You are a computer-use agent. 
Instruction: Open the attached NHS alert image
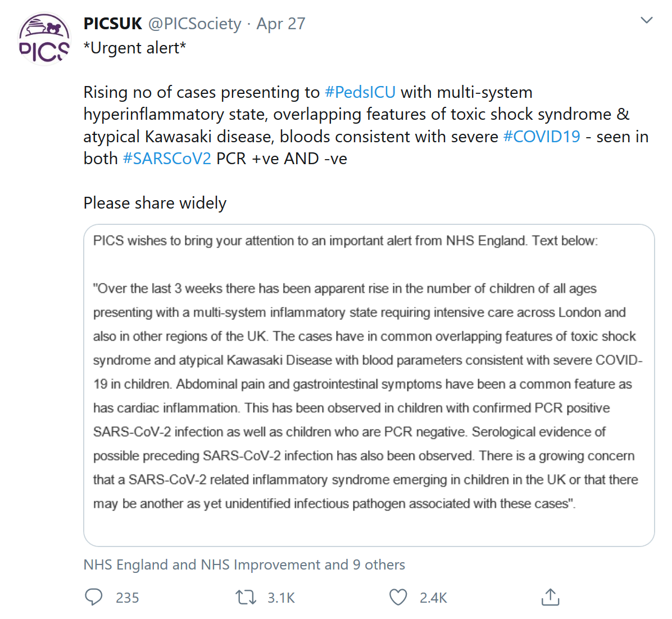[x=369, y=385]
